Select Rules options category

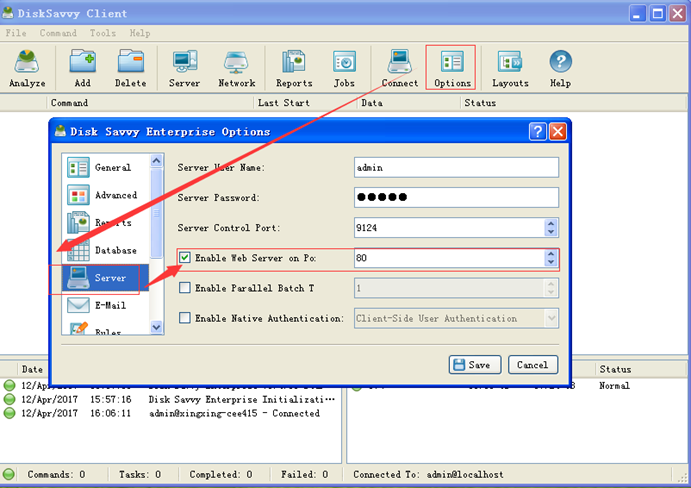coord(106,328)
